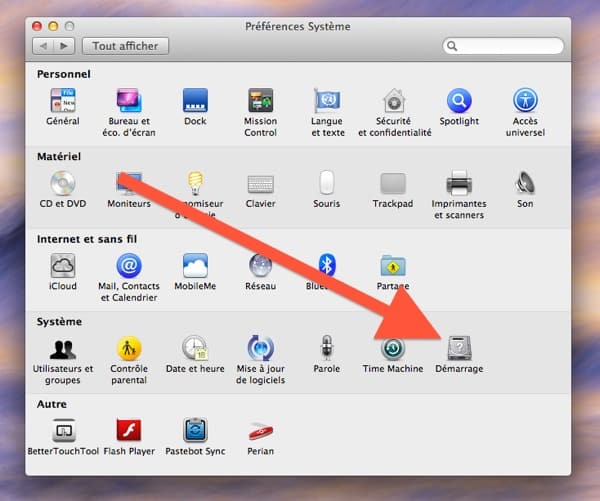
Task: Open the Son preferences pane
Action: click(x=525, y=183)
